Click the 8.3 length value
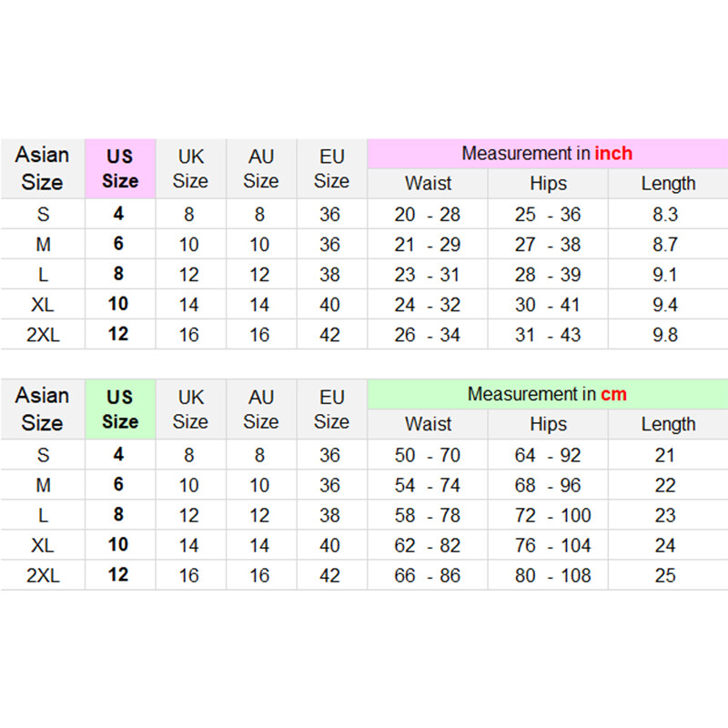Image resolution: width=728 pixels, height=728 pixels. (666, 215)
